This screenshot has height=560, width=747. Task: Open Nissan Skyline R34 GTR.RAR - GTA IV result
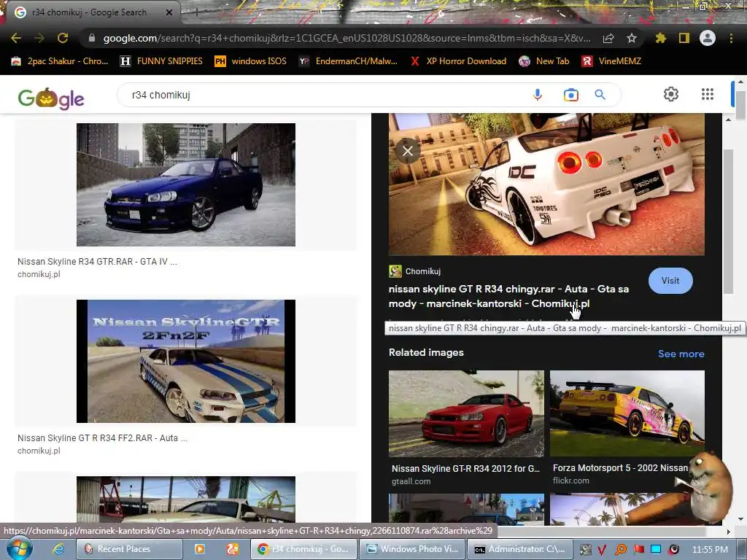tap(97, 262)
